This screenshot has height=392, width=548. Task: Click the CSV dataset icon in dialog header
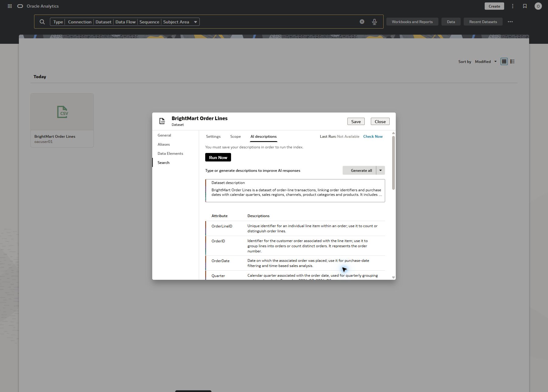162,121
